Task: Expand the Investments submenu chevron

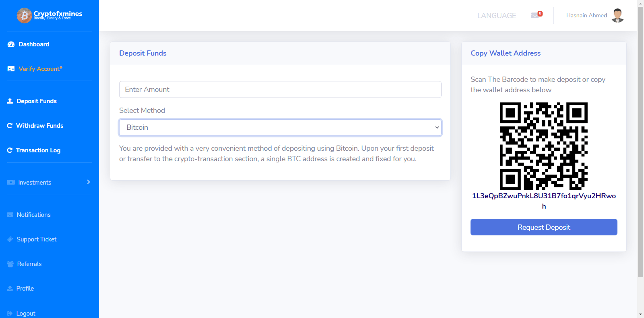Action: 89,182
